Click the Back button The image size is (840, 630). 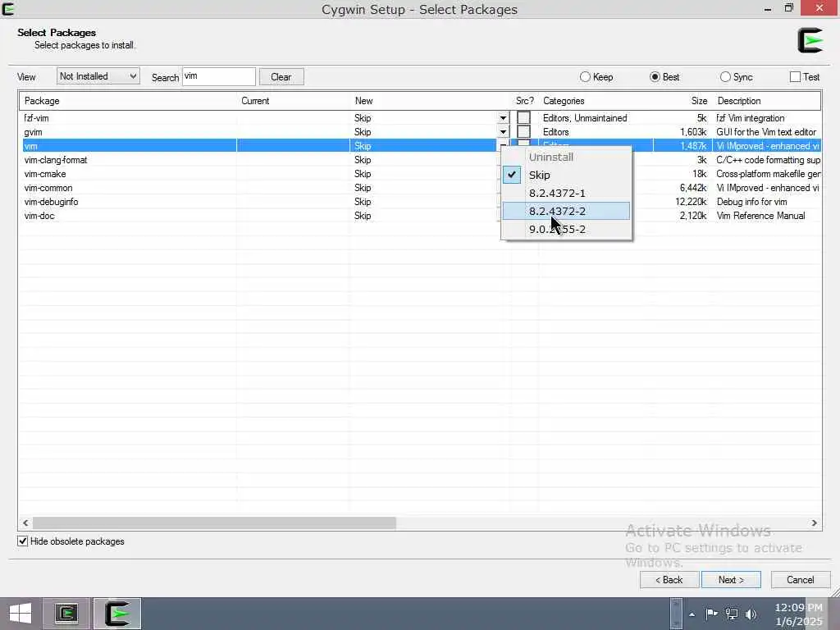[669, 580]
